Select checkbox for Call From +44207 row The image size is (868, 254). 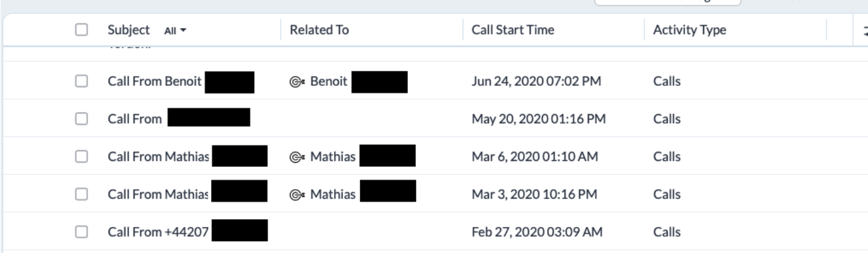tap(83, 232)
